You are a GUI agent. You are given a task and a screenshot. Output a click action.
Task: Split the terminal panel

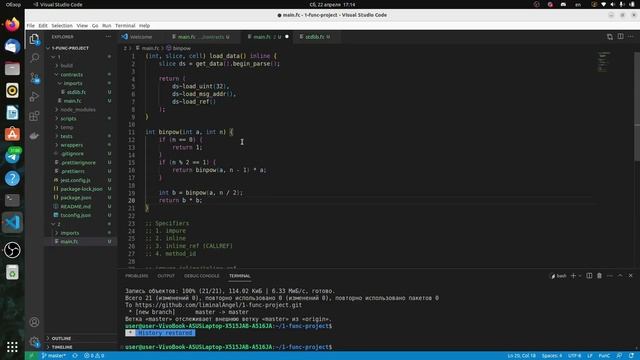pos(589,276)
